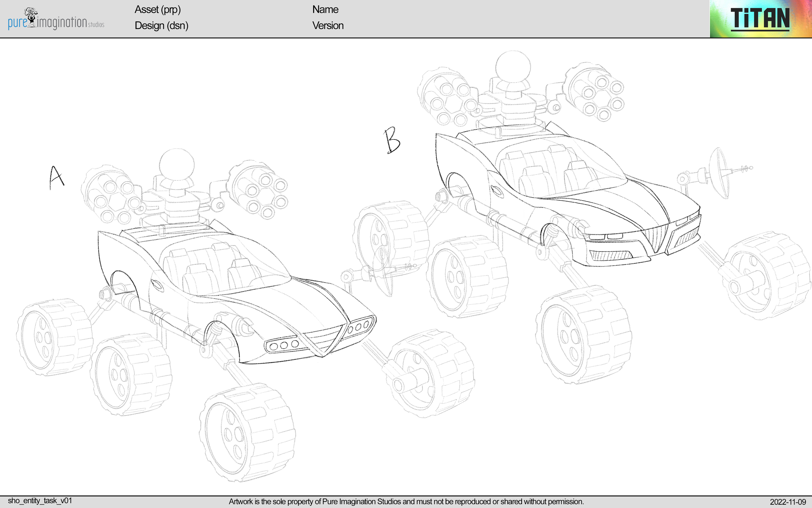Click the TiTAN show logo
The height and width of the screenshot is (508, 812).
(x=761, y=19)
